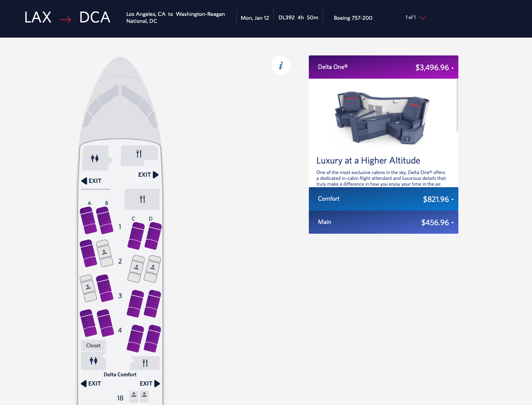Pick seat 2A on the seat map
The width and height of the screenshot is (532, 405).
pos(88,253)
